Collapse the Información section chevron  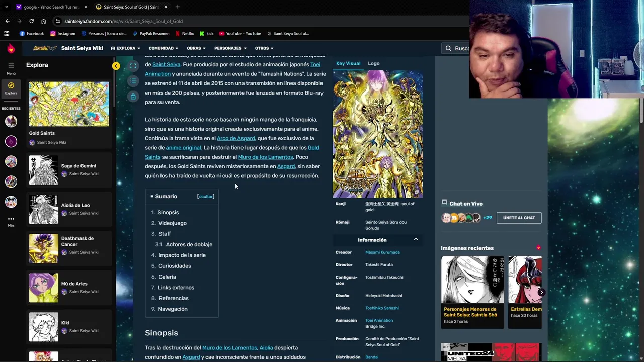pos(416,239)
